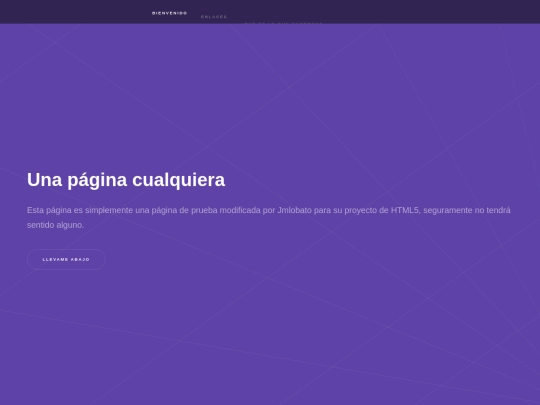The image size is (540, 405).
Task: Go to the Enlaces navigation link
Action: pos(214,17)
